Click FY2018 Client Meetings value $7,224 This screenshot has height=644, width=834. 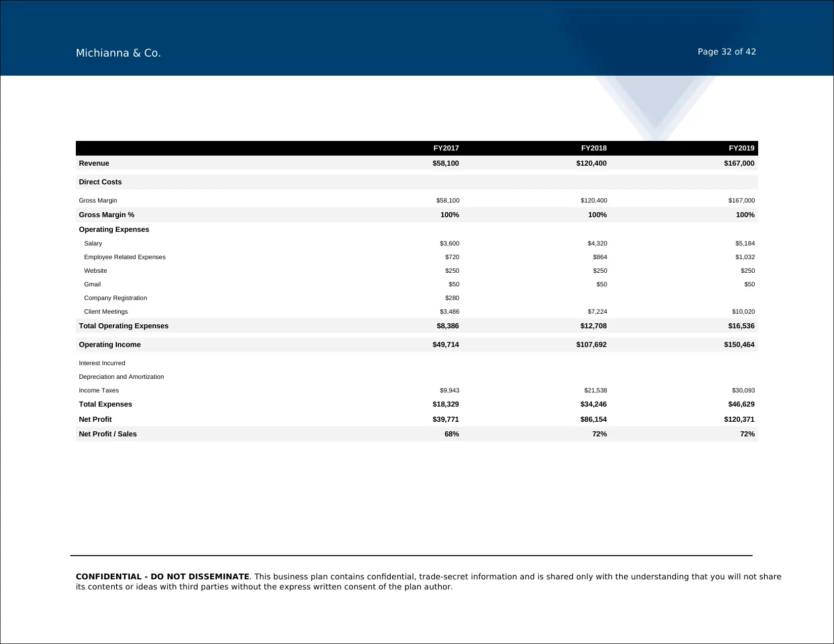coord(597,312)
